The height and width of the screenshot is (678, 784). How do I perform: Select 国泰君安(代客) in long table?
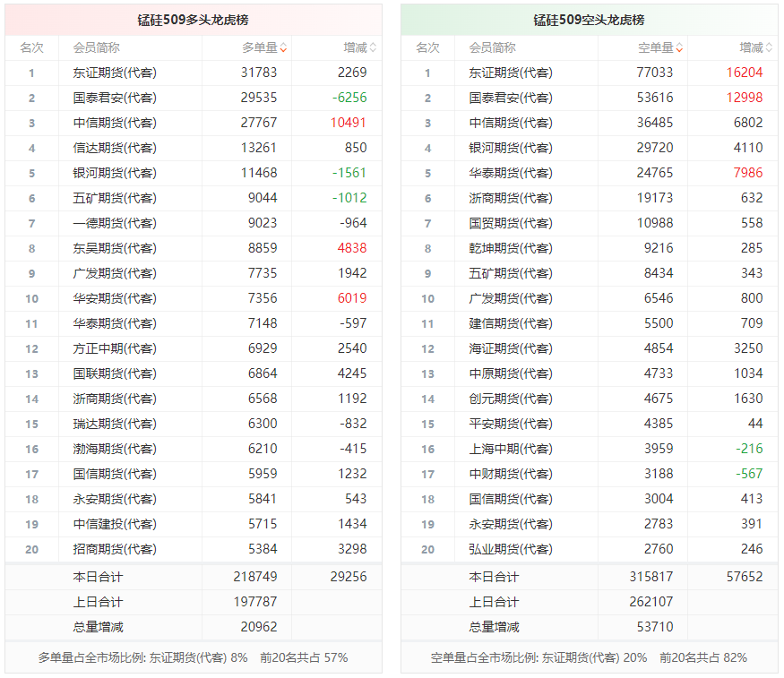click(x=115, y=98)
